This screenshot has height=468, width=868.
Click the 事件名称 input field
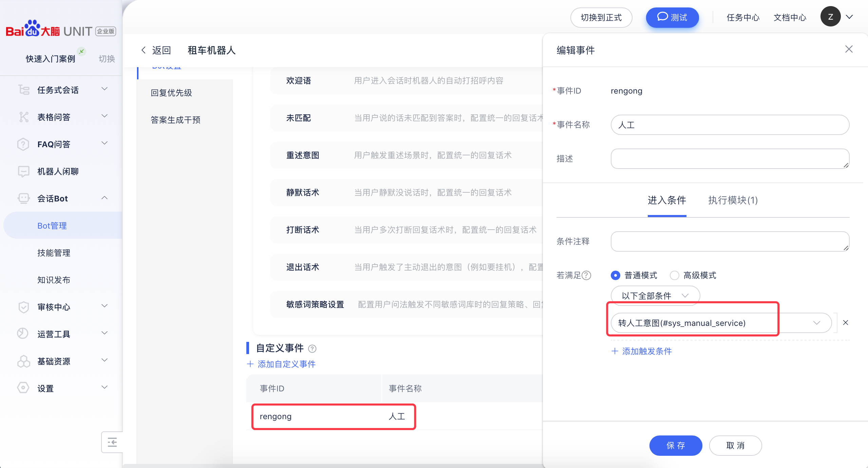pos(730,125)
